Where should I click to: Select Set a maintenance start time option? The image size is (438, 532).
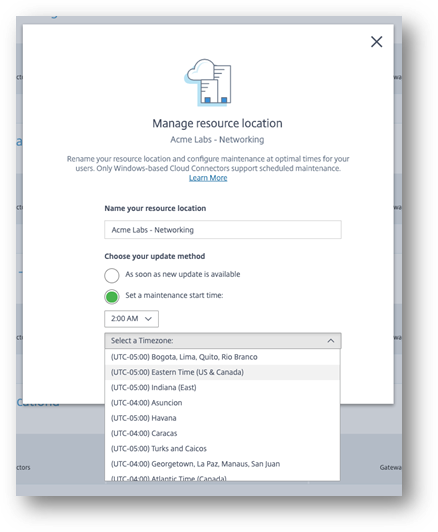point(112,297)
